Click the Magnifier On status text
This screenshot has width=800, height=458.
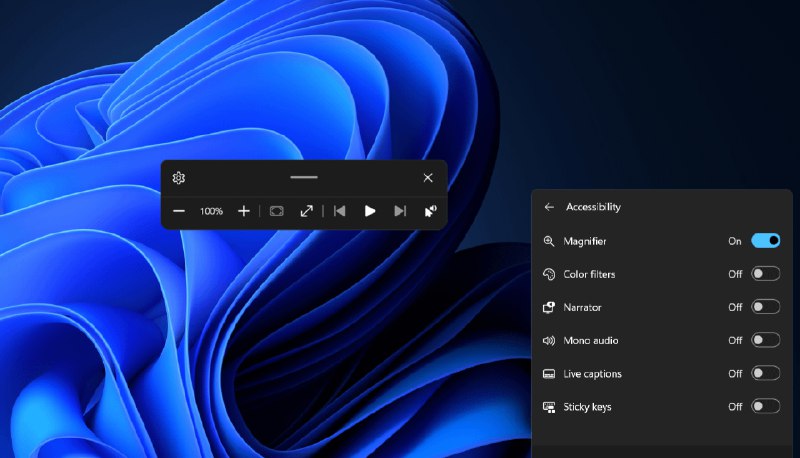pos(735,241)
